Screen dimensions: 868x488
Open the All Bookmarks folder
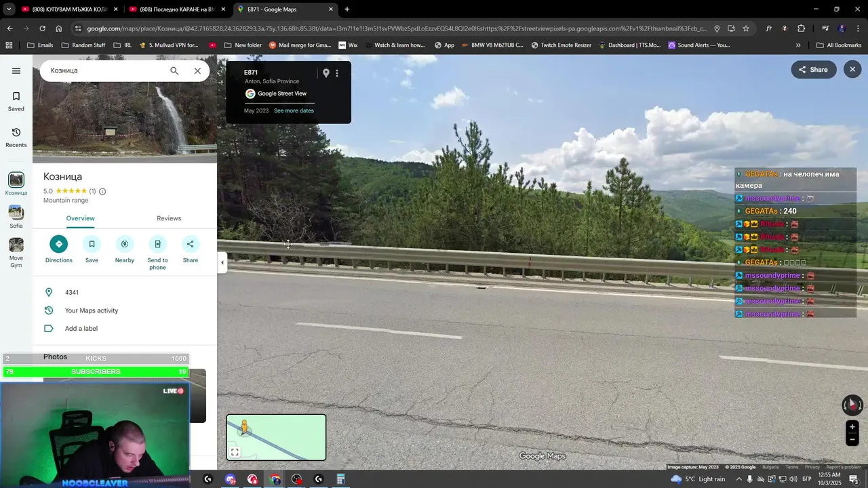tap(839, 45)
